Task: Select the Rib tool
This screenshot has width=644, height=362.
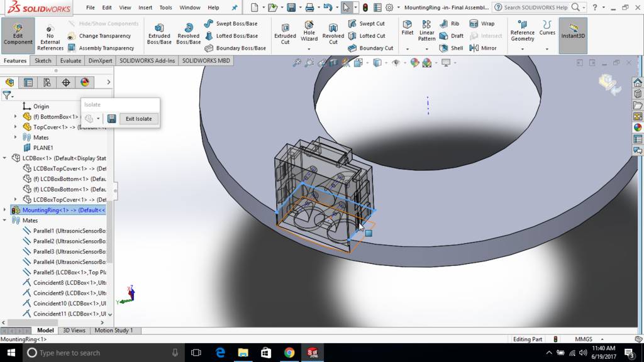Action: (449, 23)
